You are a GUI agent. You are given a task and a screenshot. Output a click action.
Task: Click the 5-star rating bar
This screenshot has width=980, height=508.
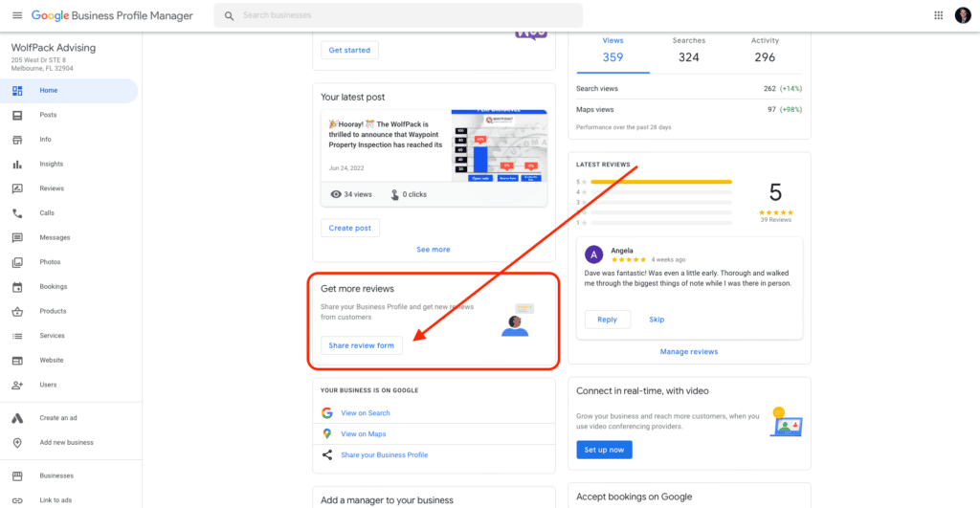point(660,182)
